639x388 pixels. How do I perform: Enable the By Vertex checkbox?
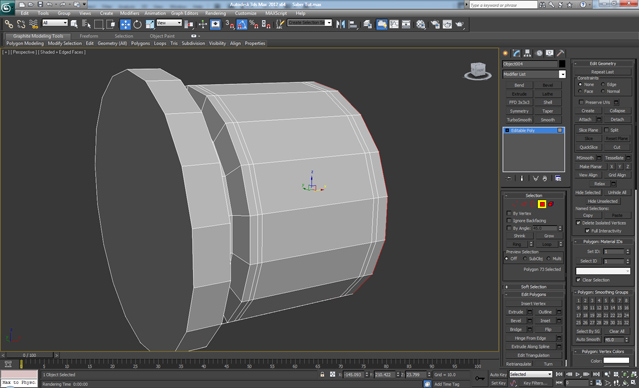point(509,214)
